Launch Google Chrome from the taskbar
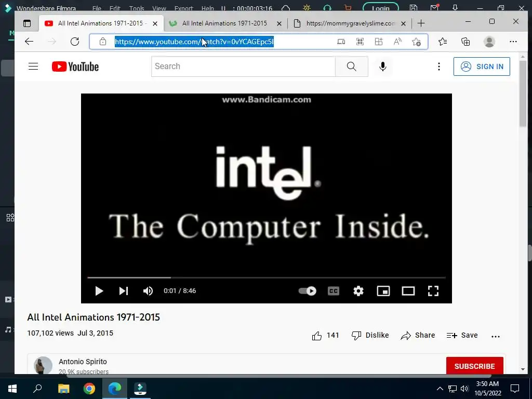Screen dimensions: 532x399 tap(89, 389)
